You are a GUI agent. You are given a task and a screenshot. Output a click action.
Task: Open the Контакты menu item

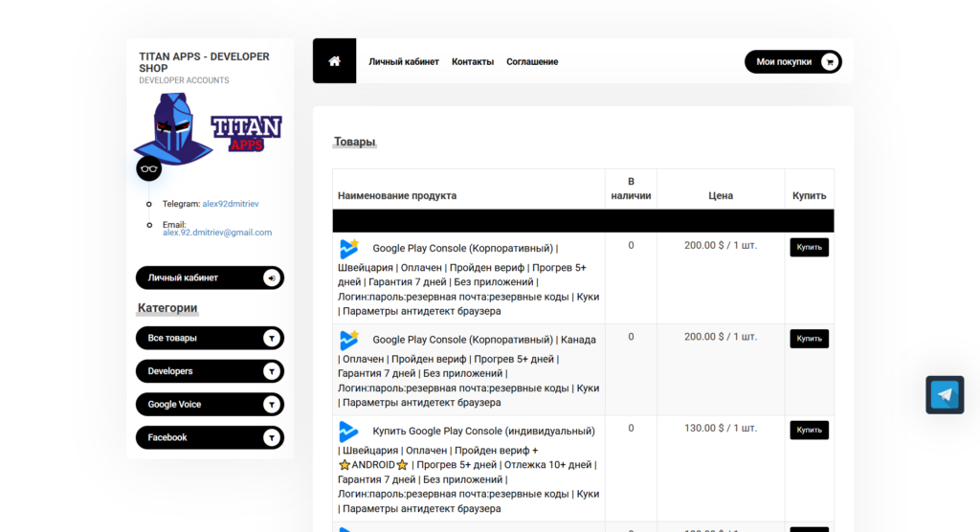point(473,62)
